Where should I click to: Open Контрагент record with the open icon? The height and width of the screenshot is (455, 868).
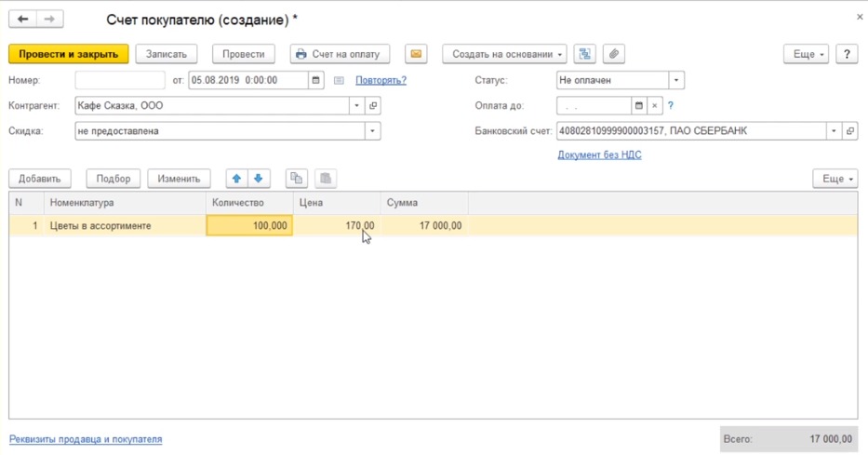373,106
